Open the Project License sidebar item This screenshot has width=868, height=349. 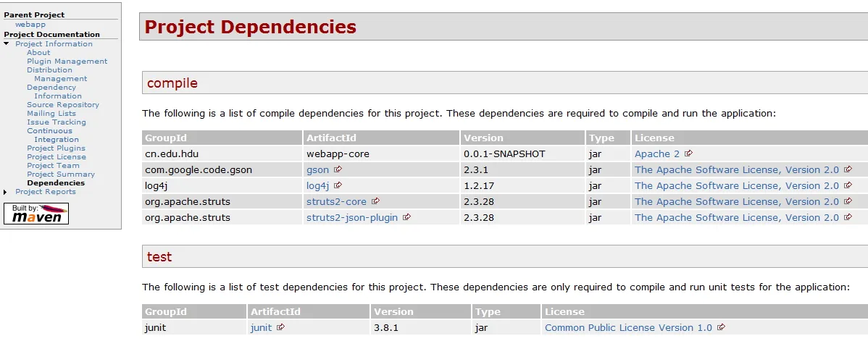57,157
